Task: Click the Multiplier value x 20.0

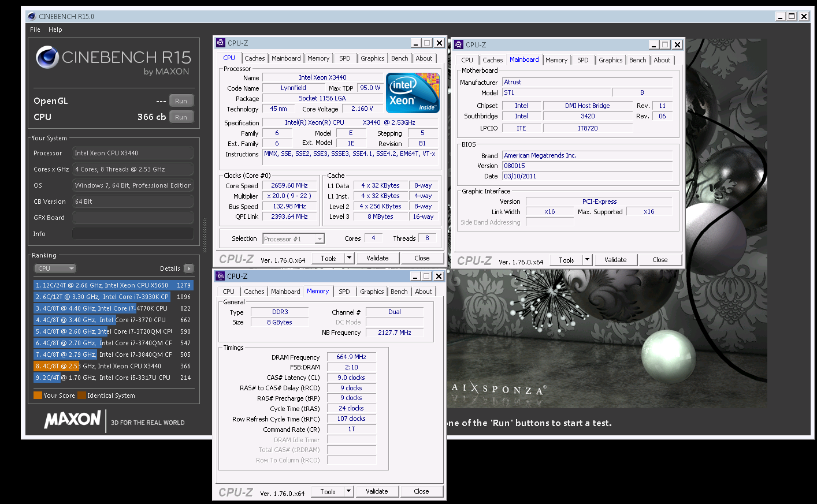Action: point(289,196)
